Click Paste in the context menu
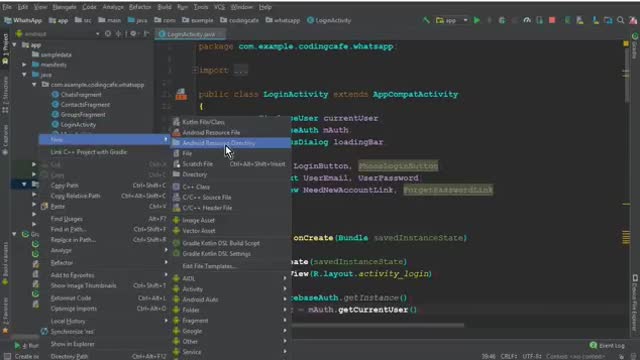 [104, 207]
